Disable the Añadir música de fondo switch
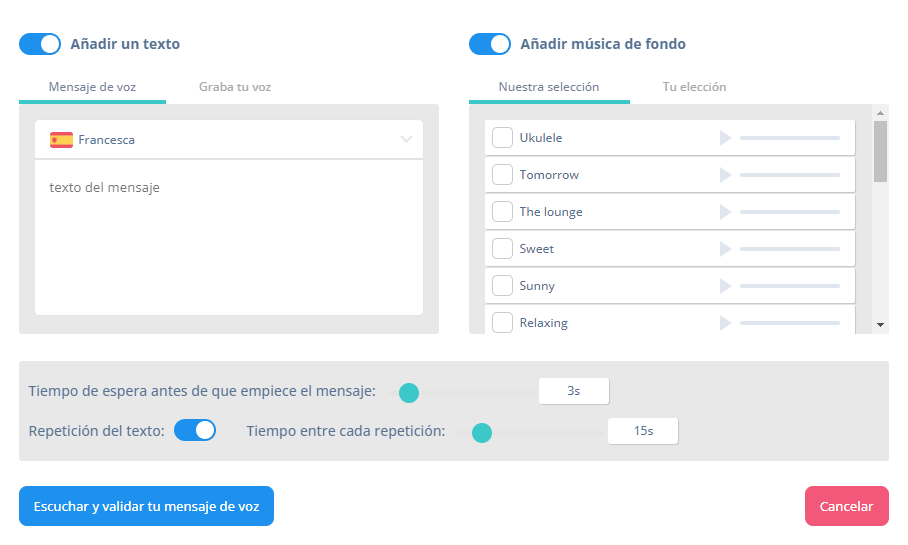The image size is (908, 545). pyautogui.click(x=490, y=44)
